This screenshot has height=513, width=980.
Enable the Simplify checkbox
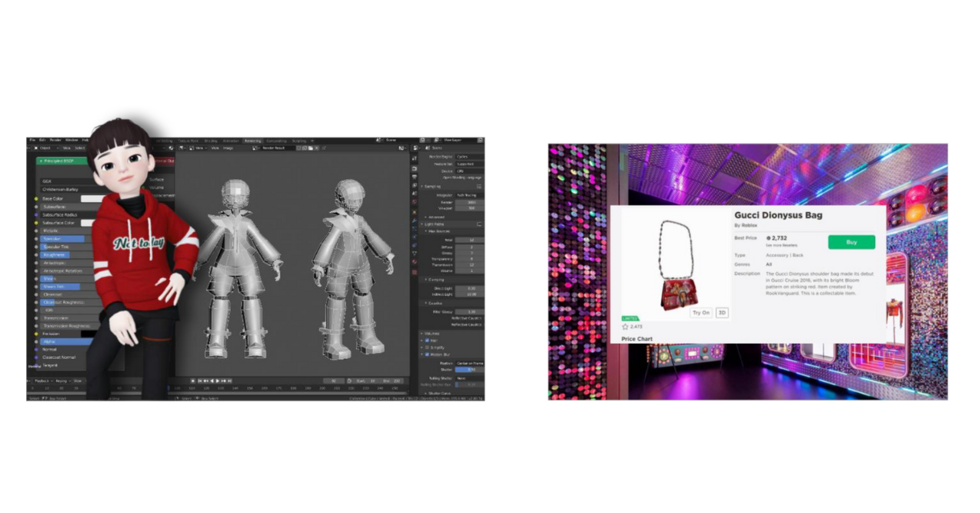click(x=427, y=348)
